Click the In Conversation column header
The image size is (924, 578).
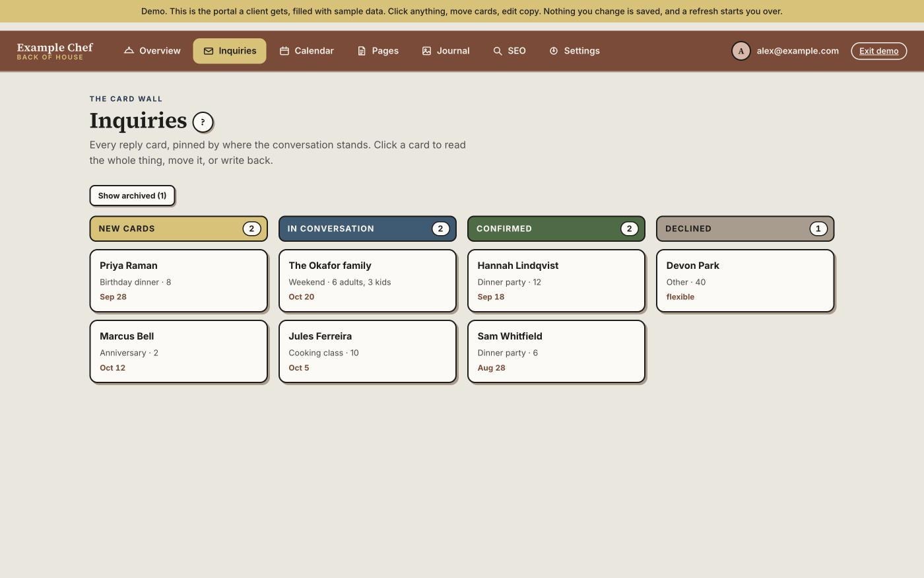(x=367, y=229)
